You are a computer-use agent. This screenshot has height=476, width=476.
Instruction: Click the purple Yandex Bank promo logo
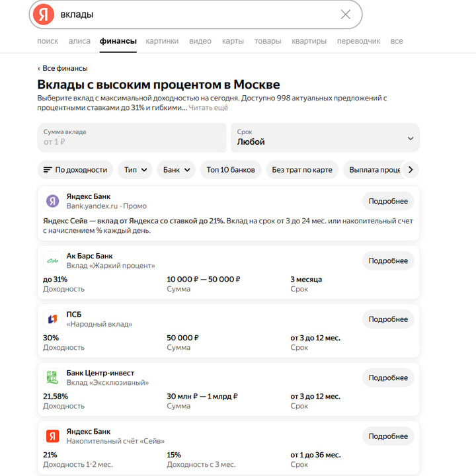[52, 201]
